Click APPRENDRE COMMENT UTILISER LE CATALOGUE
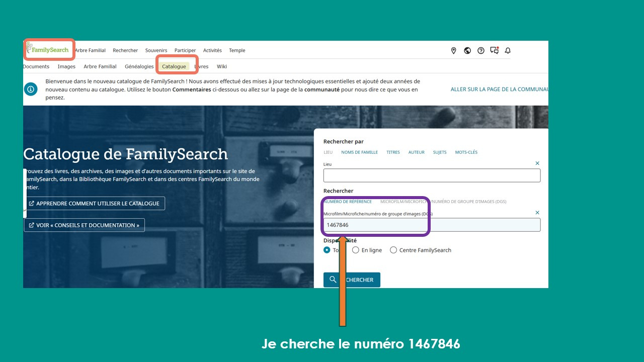Image resolution: width=644 pixels, height=362 pixels. point(94,204)
